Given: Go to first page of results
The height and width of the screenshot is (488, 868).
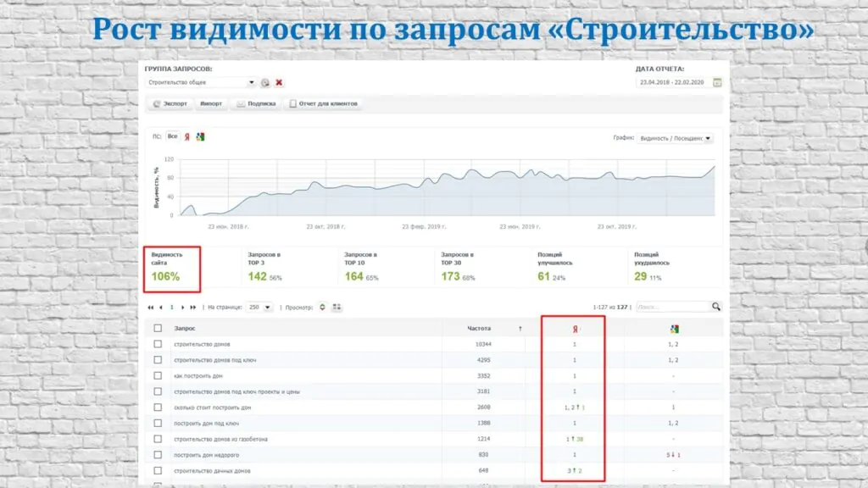Looking at the screenshot, I should pos(151,307).
